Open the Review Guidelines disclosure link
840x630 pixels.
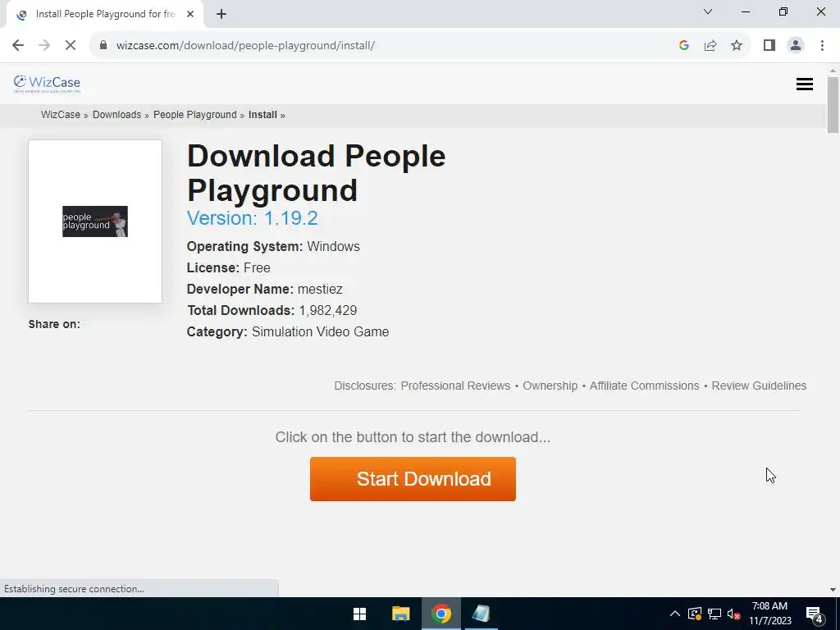point(759,386)
